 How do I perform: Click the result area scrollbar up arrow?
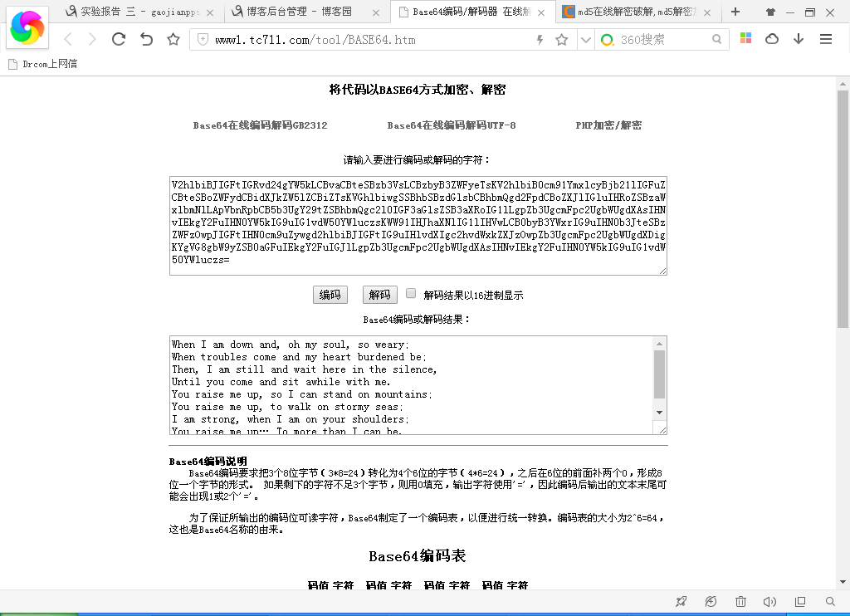pyautogui.click(x=659, y=343)
